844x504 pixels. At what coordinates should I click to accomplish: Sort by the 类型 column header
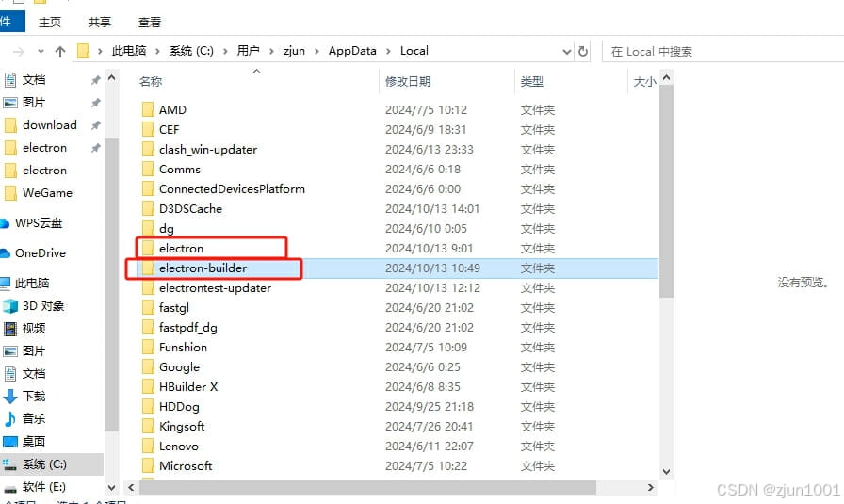coord(532,81)
